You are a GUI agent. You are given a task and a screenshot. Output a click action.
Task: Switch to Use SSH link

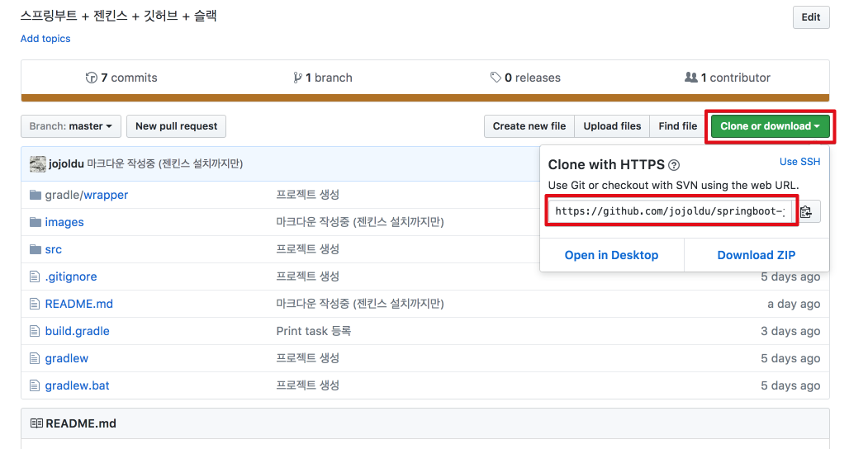pos(800,162)
